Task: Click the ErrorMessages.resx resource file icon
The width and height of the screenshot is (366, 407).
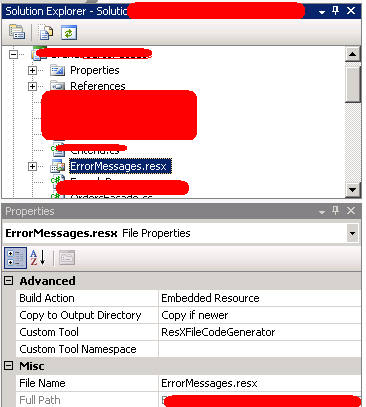Action: [x=58, y=166]
